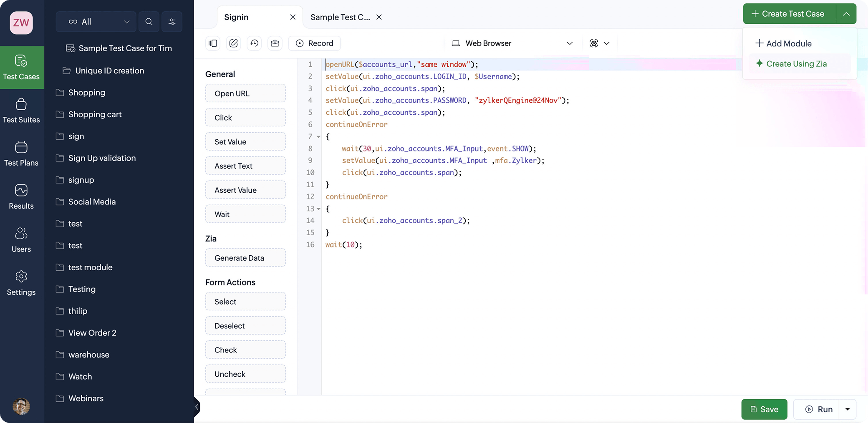Viewport: 868px width, 423px height.
Task: Close the Signin tab
Action: [293, 17]
